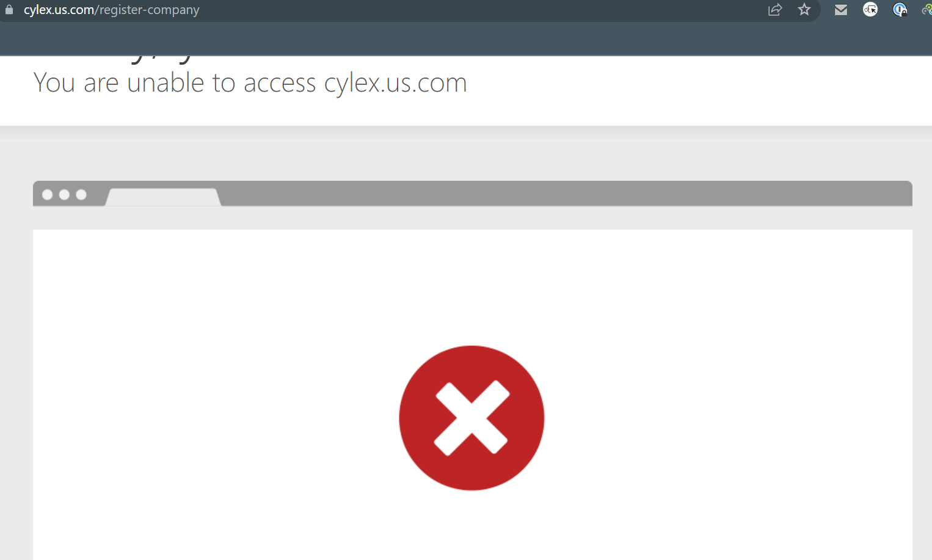Click the third white dot in illustration
932x560 pixels.
[x=81, y=195]
